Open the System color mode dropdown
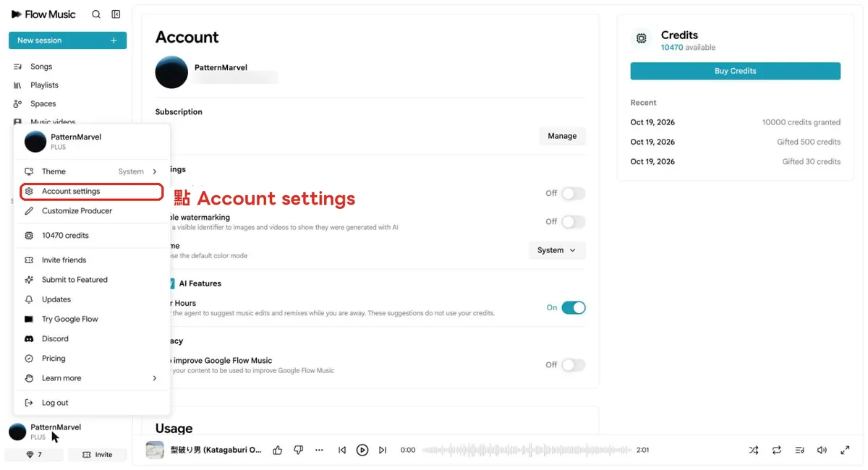 [x=557, y=250]
